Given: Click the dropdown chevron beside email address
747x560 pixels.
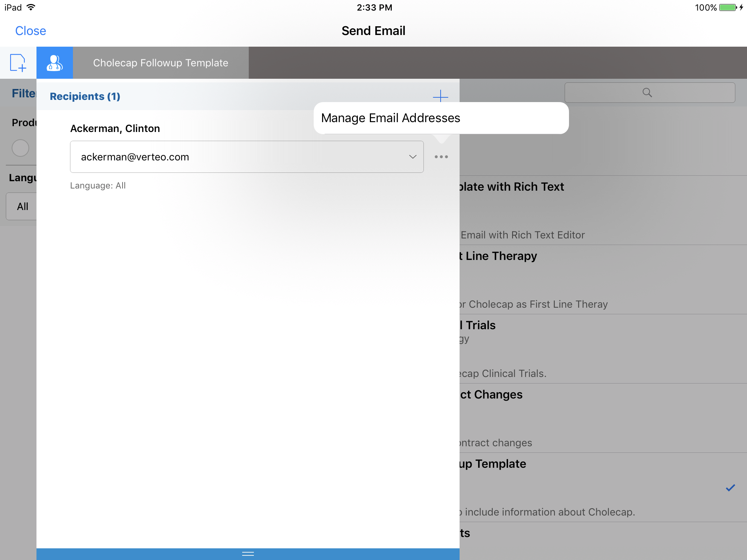Looking at the screenshot, I should pos(413,157).
